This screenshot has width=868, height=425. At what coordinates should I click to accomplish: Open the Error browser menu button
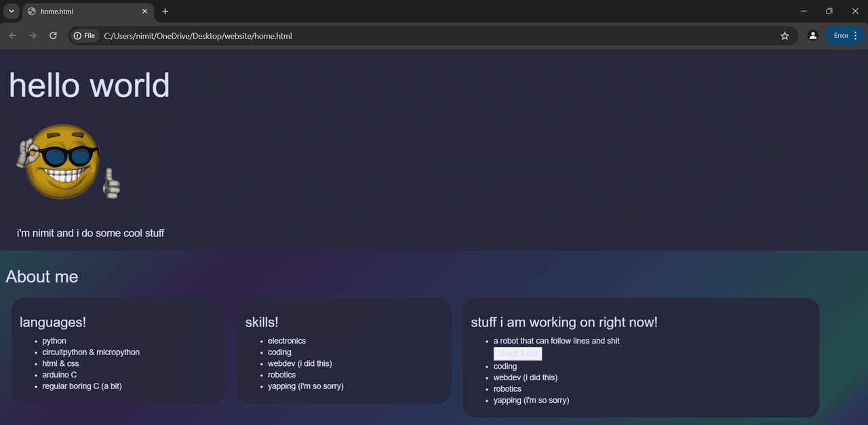click(x=845, y=35)
